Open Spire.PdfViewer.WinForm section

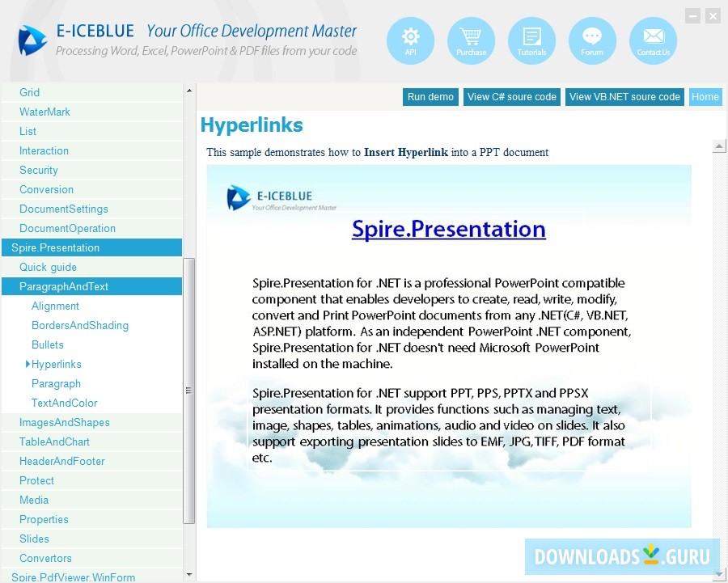(92, 577)
